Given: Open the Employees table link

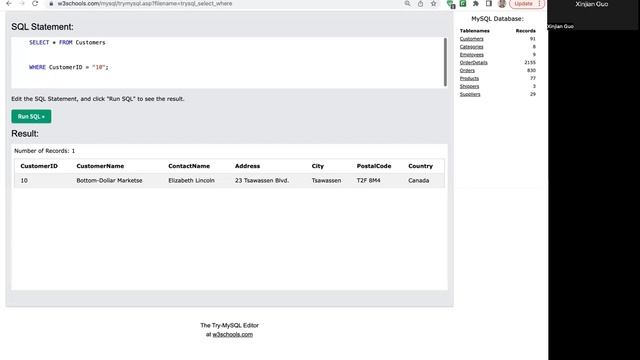Looking at the screenshot, I should 471,55.
